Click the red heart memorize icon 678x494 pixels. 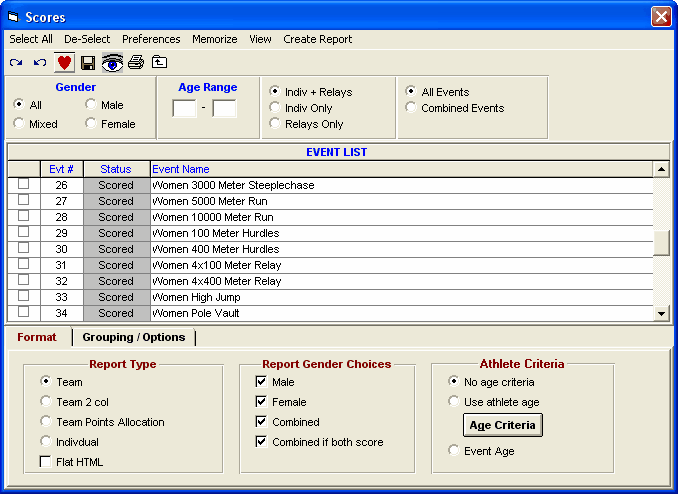[x=64, y=63]
